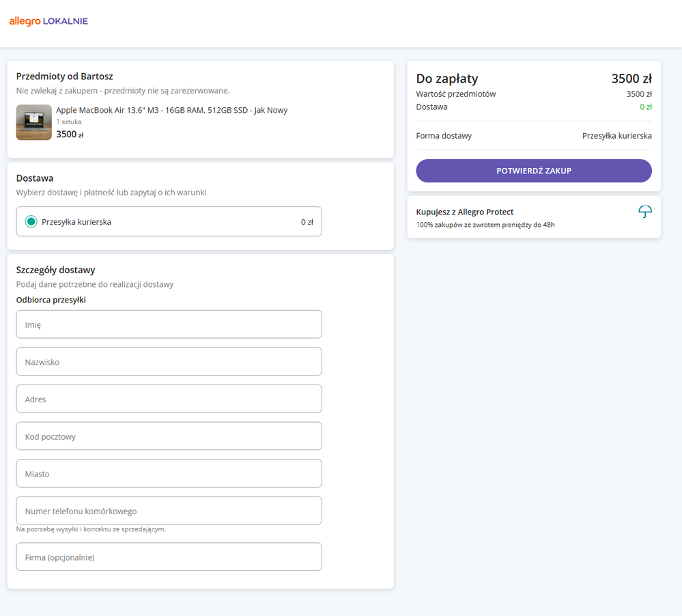Click the Allegro Protect umbrella icon
The height and width of the screenshot is (616, 682).
coord(645,212)
